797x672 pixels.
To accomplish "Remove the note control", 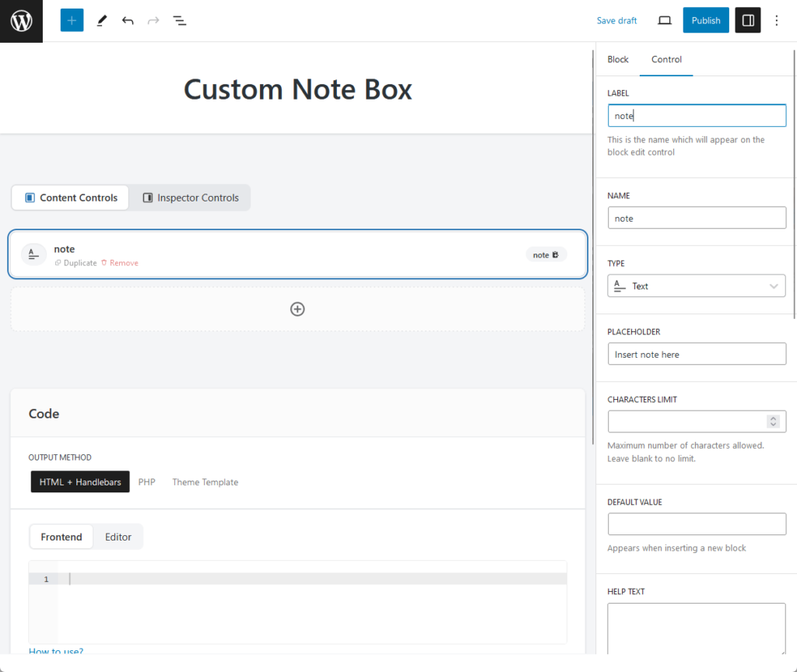I will (x=119, y=263).
